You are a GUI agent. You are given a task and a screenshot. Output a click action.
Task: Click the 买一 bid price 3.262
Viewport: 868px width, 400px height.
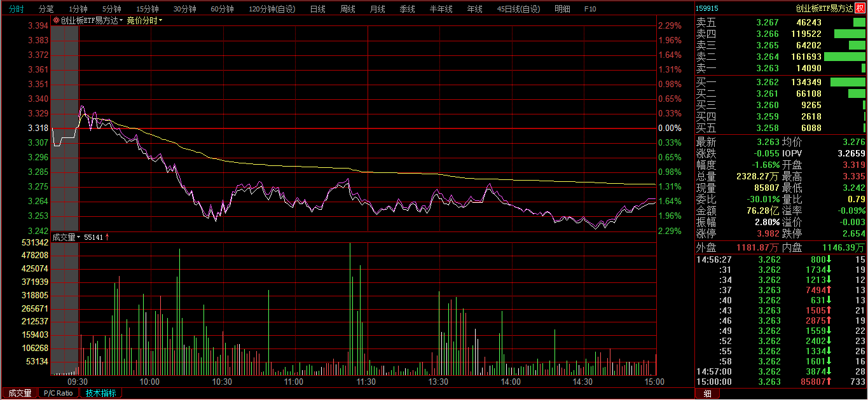point(767,82)
